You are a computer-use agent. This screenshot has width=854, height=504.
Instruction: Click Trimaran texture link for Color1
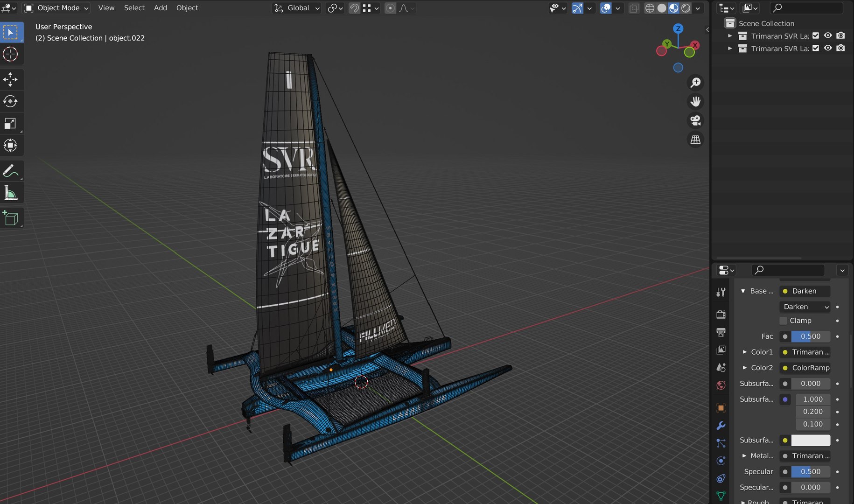pyautogui.click(x=805, y=352)
